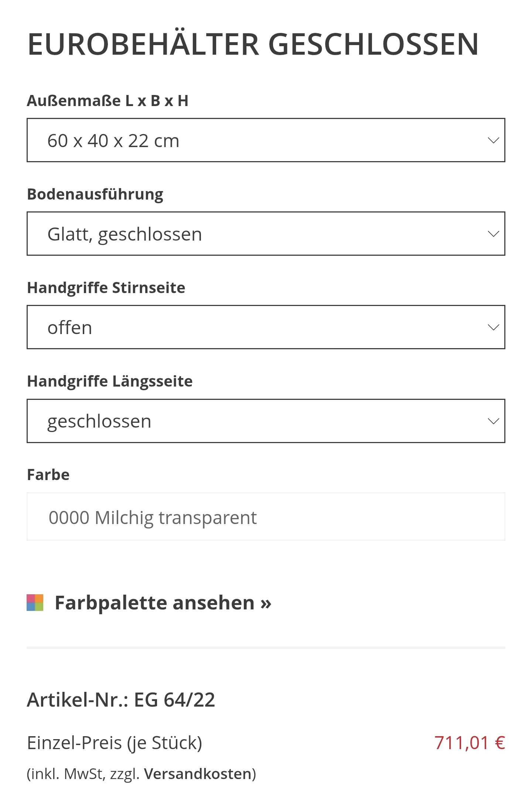The height and width of the screenshot is (799, 532).
Task: Click the 'EUROBEHÄLTER GESCHLOSSEN' page heading
Action: (253, 44)
